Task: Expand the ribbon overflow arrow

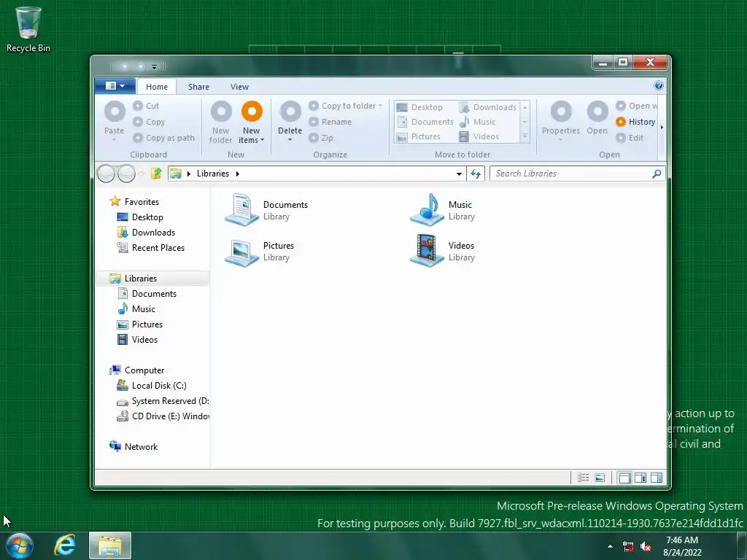Action: coord(662,127)
